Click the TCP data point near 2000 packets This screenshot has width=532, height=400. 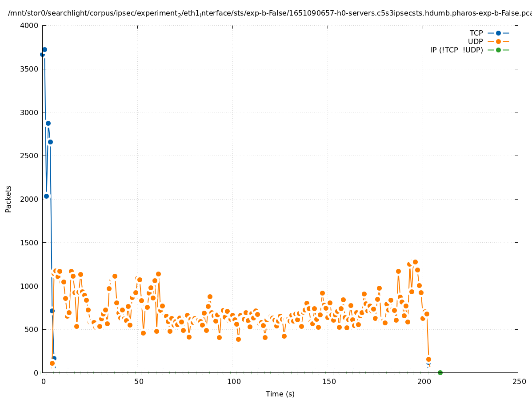46,196
